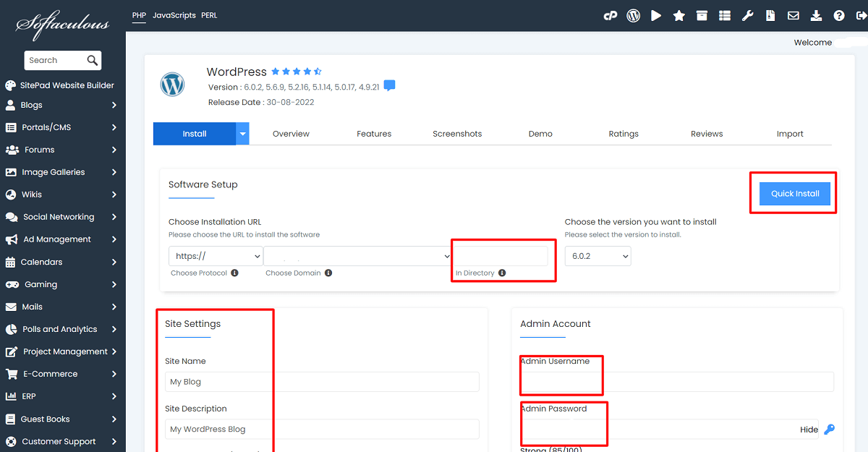Open email settings via the envelope icon
The height and width of the screenshot is (452, 868).
click(x=793, y=15)
